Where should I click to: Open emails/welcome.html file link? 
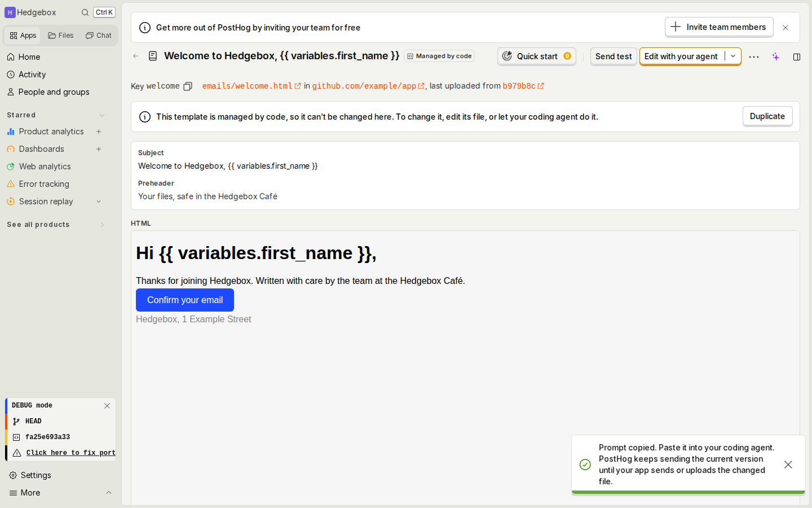click(251, 86)
